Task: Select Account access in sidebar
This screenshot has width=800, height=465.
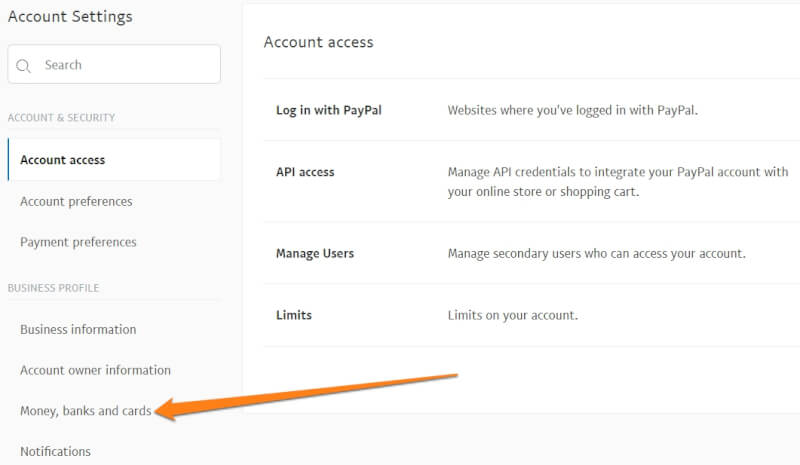Action: [x=114, y=160]
